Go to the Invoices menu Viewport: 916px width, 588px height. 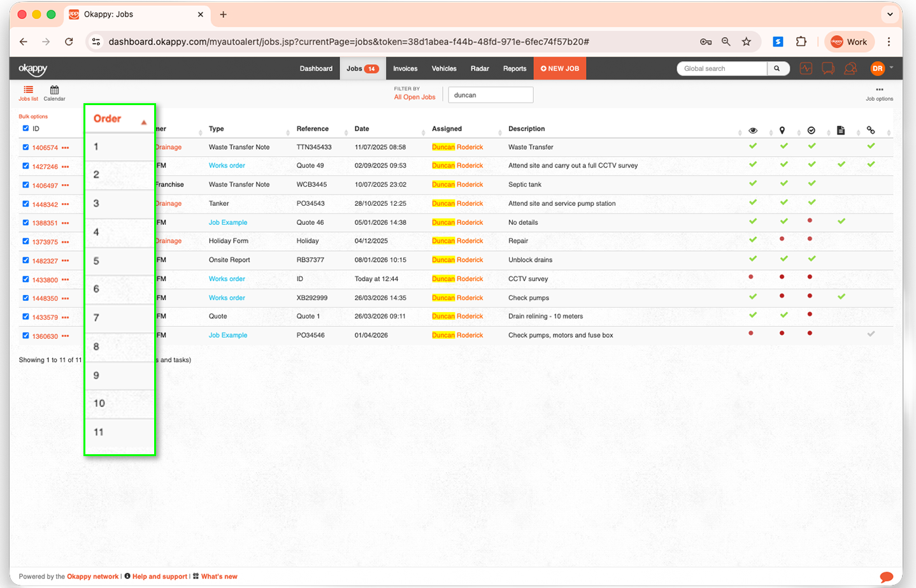click(x=405, y=69)
